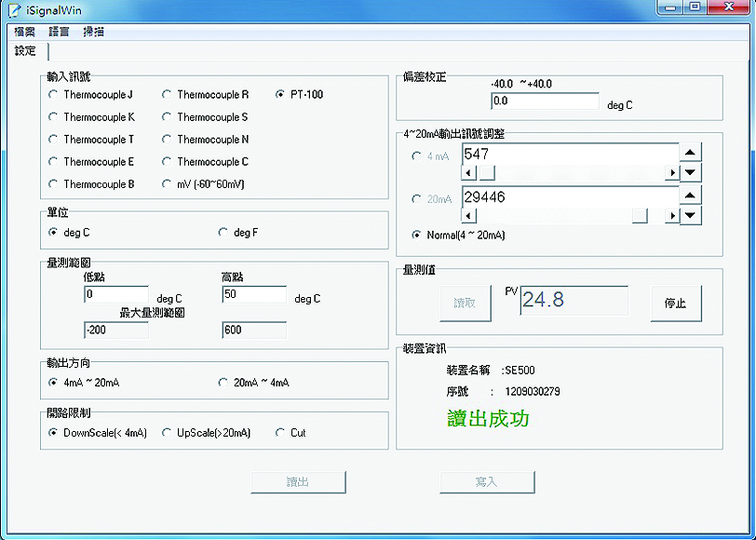Click left scroll arrow of 29446 slider

pos(469,215)
